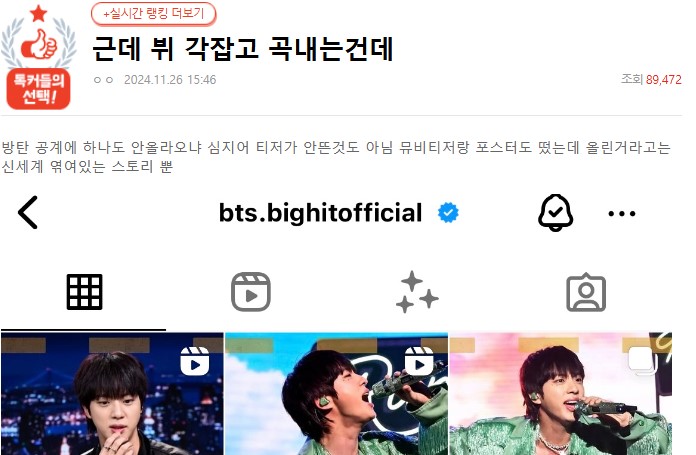The height and width of the screenshot is (455, 696).
Task: Open the middle post thumbnail with singer profile
Action: point(336,393)
